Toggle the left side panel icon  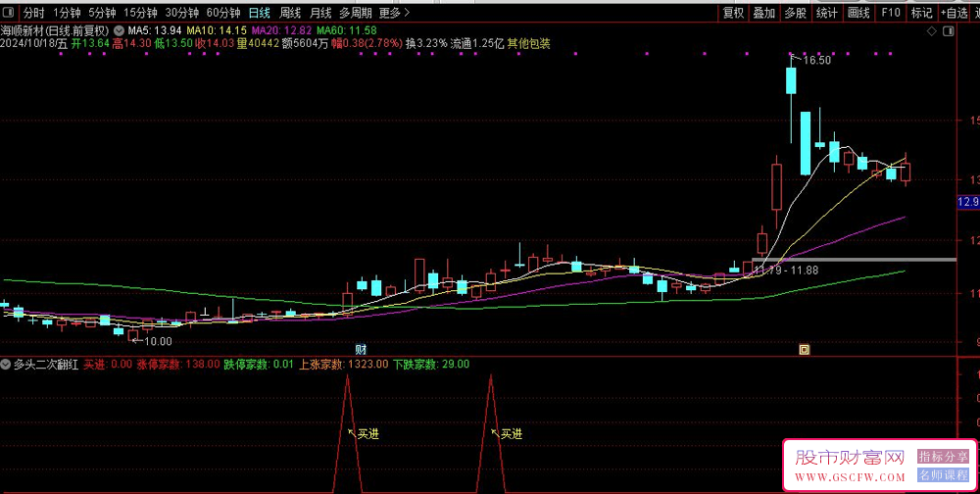coord(10,13)
